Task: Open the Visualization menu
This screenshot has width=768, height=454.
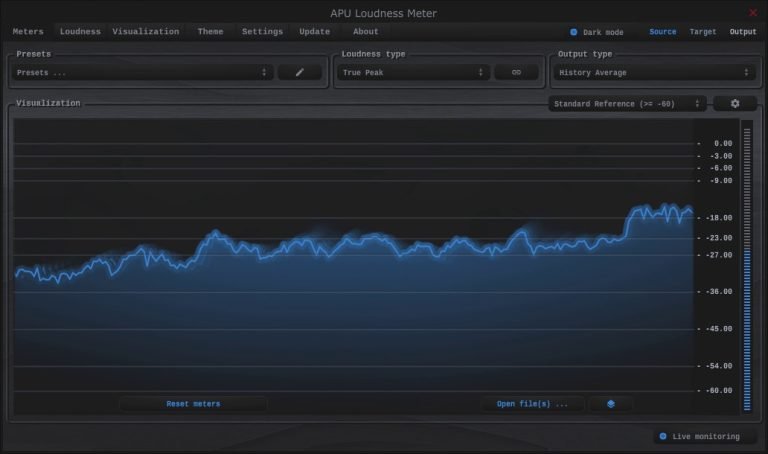Action: (x=145, y=31)
